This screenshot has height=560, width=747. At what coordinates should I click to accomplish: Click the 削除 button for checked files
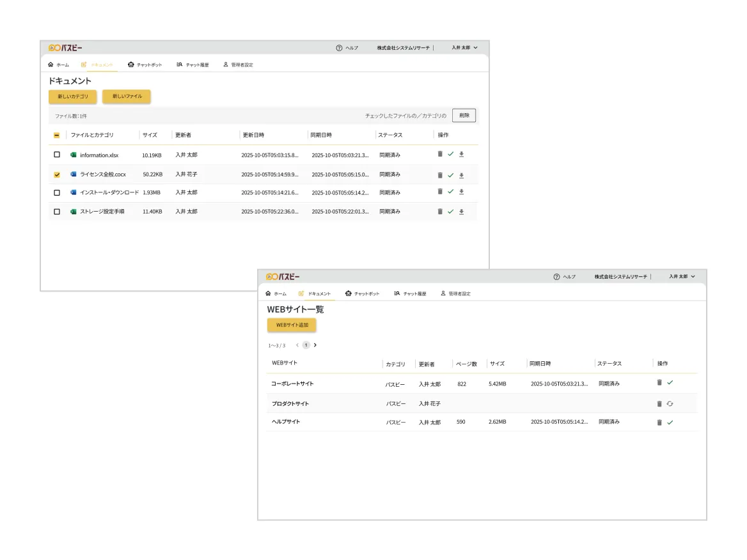pos(464,116)
